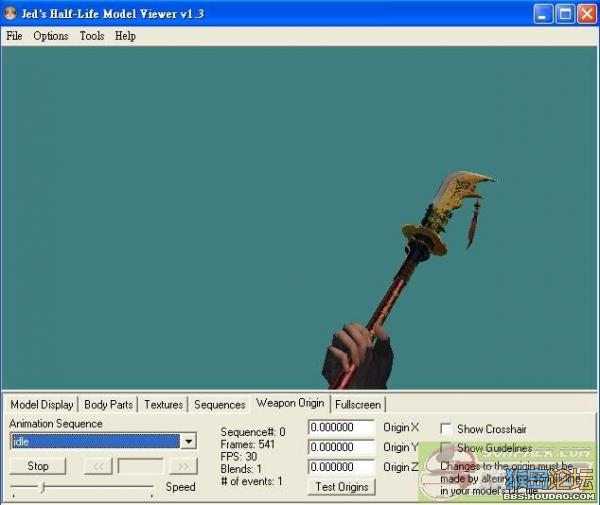Click the frame number field between << and >>
The width and height of the screenshot is (600, 505).
coord(141,466)
